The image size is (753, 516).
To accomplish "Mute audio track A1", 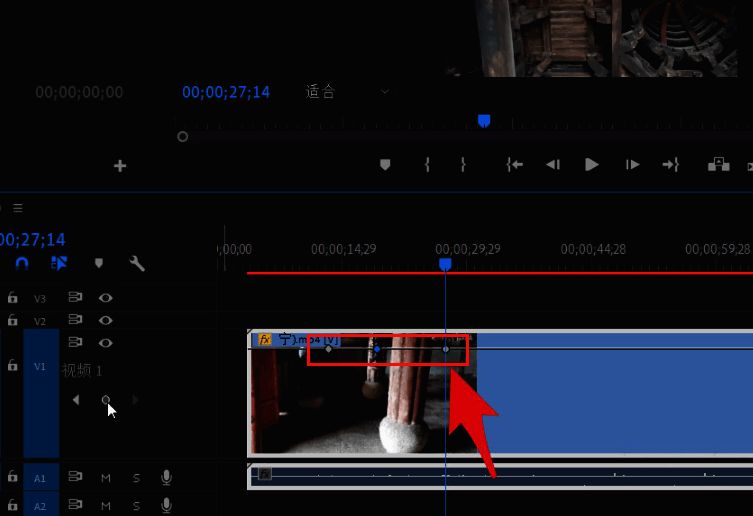I will tap(105, 478).
